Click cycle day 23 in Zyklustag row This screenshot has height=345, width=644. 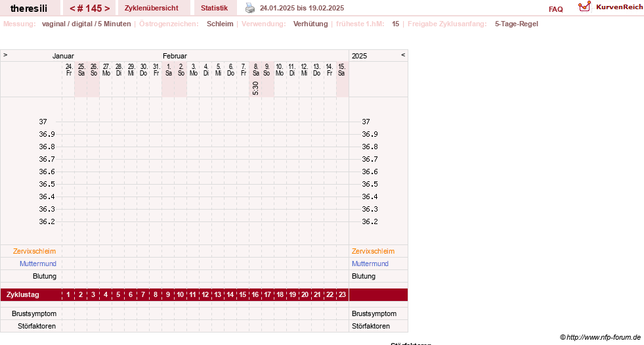pos(342,295)
